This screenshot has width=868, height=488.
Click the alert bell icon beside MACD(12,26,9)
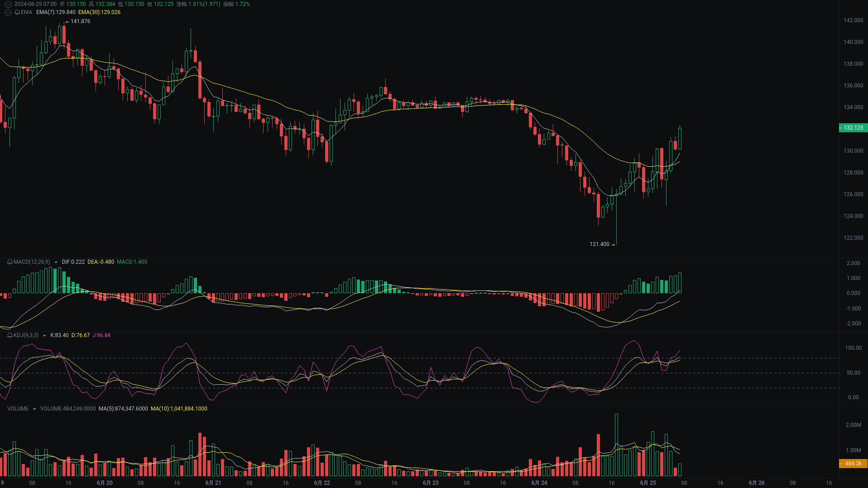(x=10, y=262)
